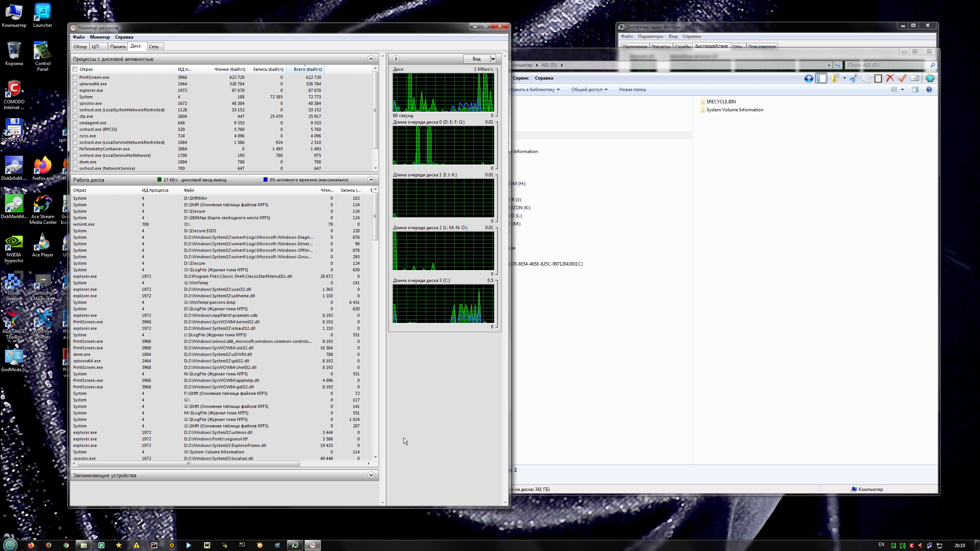This screenshot has height=551, width=980.
Task: Open Chrome from the taskbar
Action: (66, 545)
